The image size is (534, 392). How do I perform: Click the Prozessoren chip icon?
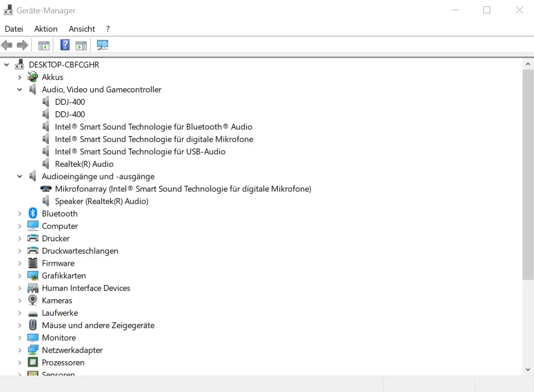33,362
